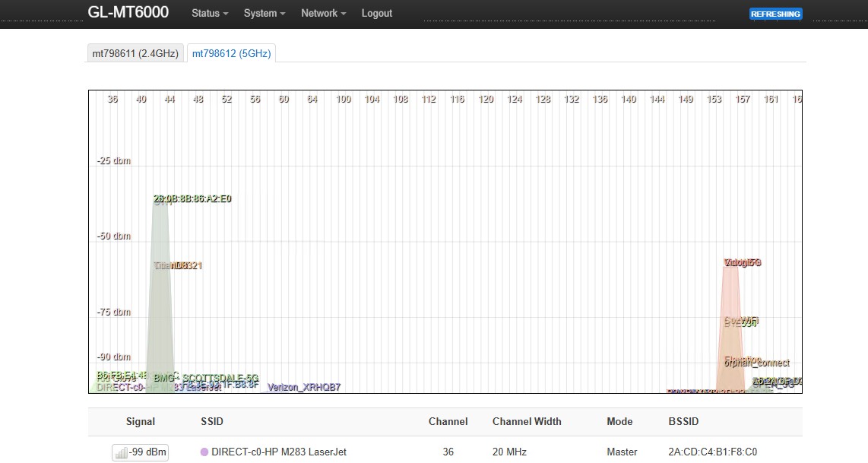
Task: Click the orphan_connect label in chart
Action: 757,363
